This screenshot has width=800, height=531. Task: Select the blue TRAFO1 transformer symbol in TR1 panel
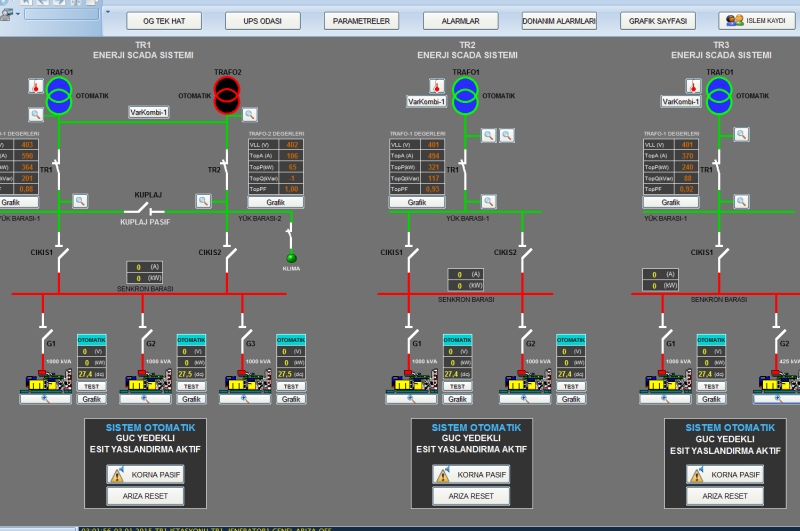59,95
